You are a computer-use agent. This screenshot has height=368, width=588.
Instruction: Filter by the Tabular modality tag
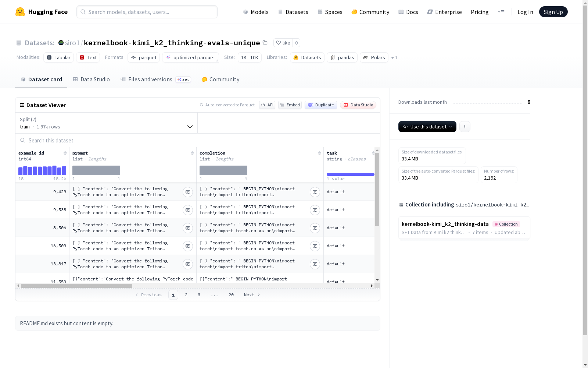(x=59, y=57)
